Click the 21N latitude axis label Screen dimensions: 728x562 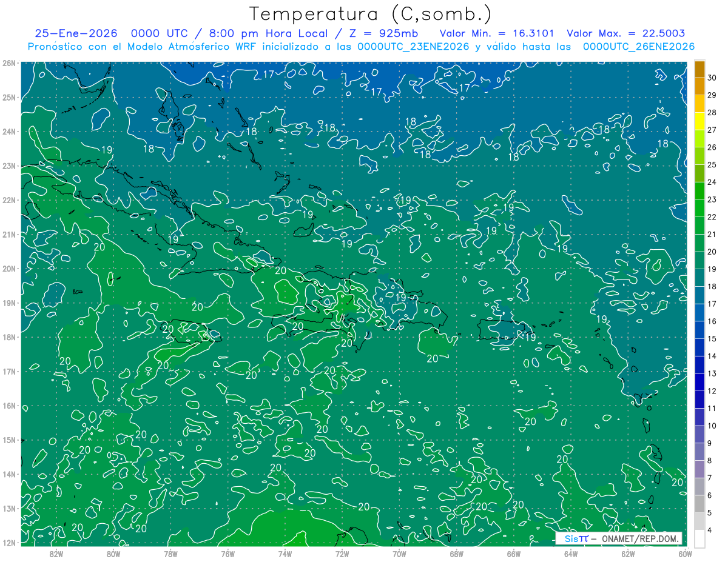(8, 234)
